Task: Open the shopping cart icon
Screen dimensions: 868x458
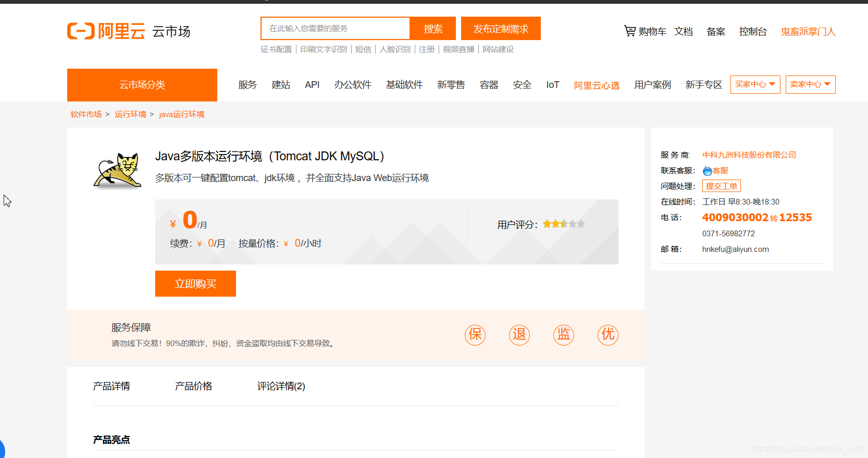Action: pos(630,31)
